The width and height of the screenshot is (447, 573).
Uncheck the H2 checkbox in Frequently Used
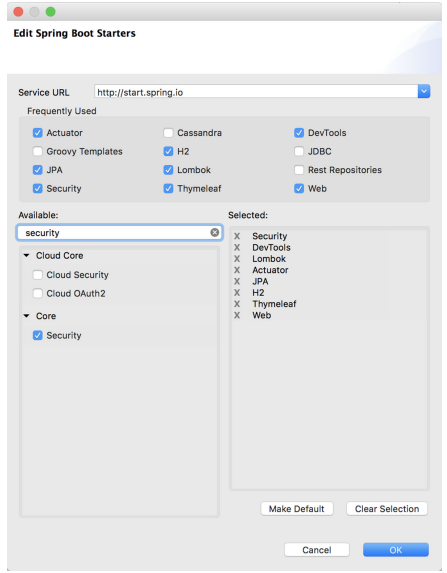pyautogui.click(x=168, y=151)
